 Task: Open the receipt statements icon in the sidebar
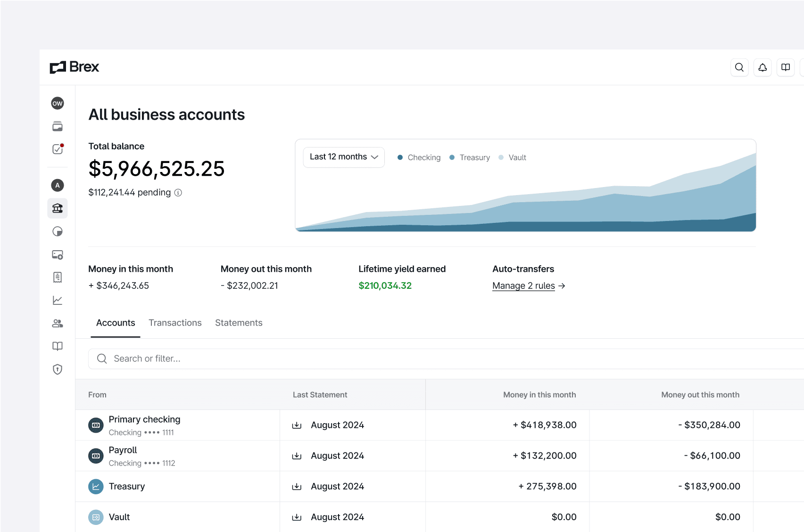pos(57,277)
